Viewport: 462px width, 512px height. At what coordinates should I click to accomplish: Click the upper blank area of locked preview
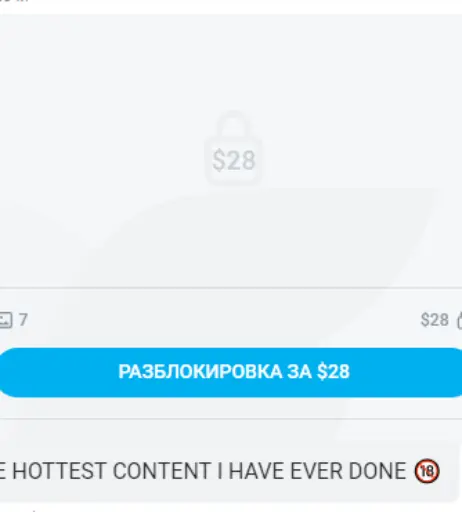pos(231,60)
